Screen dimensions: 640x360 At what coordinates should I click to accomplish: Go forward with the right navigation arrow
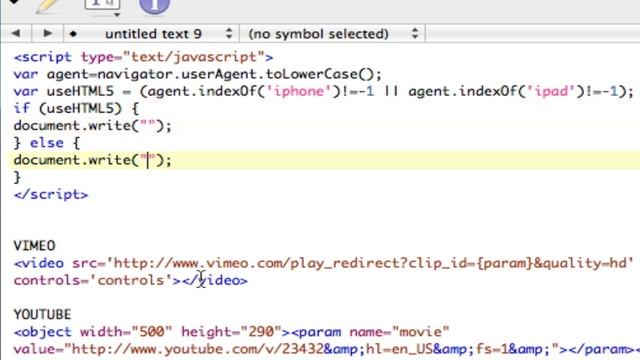(47, 33)
